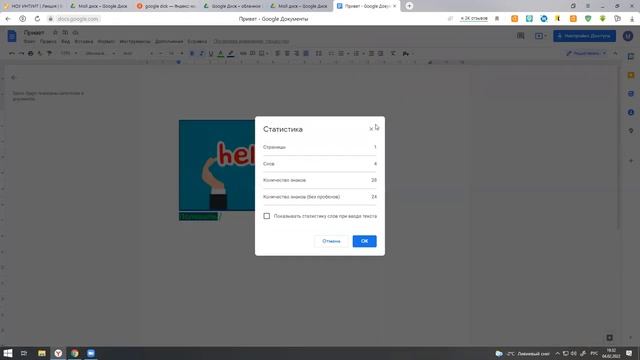The image size is (640, 360).
Task: Run spelling and grammar check icon
Action: tap(40, 53)
